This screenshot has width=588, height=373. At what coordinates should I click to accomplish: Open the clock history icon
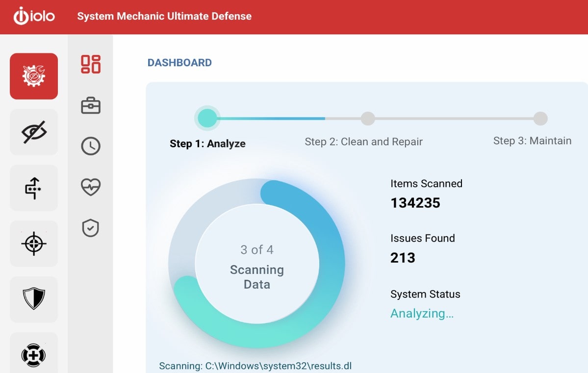[x=91, y=146]
